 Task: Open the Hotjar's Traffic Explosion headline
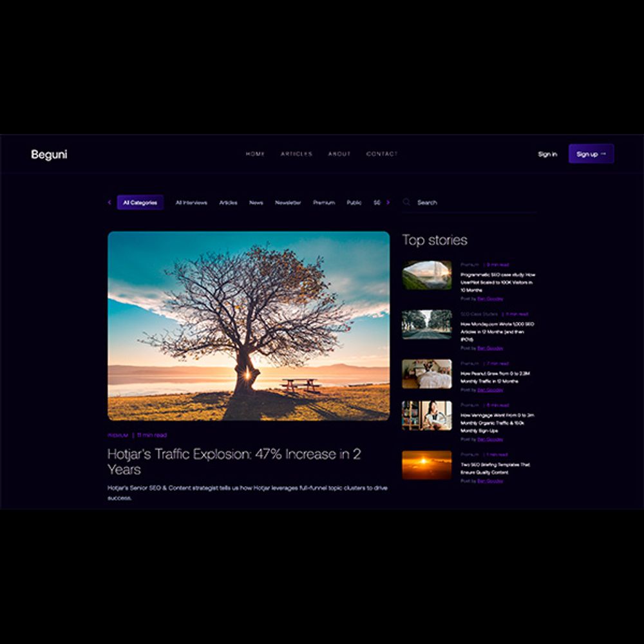tap(234, 461)
